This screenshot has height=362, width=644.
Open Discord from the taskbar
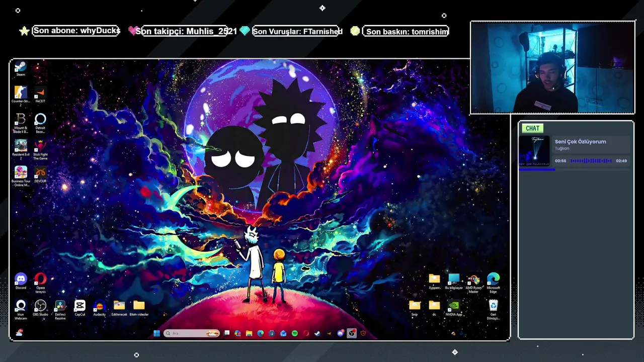(340, 333)
